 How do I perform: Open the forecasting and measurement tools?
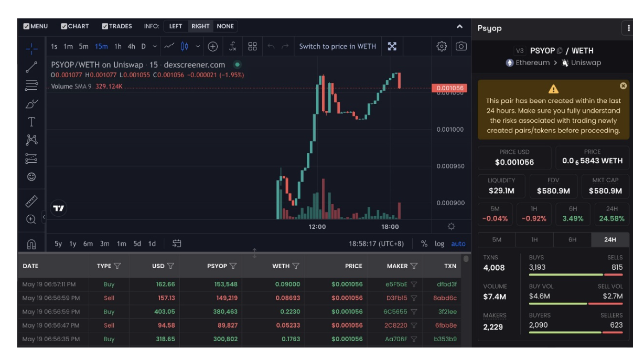click(31, 159)
